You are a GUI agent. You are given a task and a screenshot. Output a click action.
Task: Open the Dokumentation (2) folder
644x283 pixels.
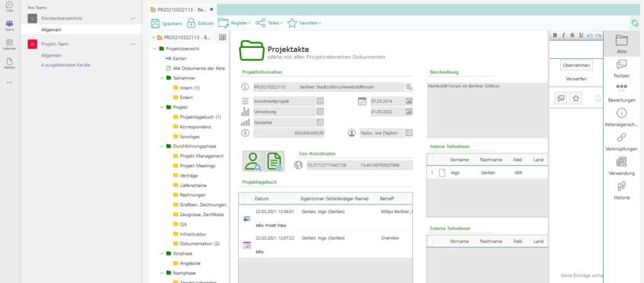click(199, 244)
